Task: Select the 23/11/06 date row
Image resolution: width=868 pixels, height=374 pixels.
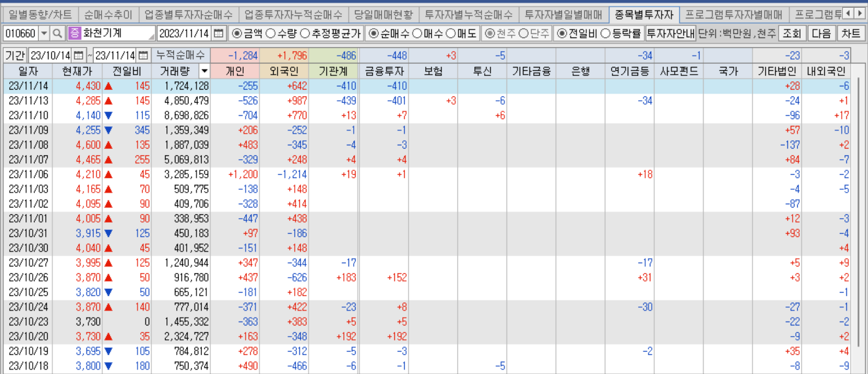Action: click(427, 174)
